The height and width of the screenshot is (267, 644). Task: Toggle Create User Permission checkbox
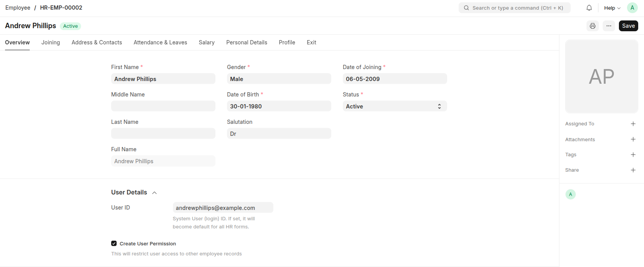114,243
